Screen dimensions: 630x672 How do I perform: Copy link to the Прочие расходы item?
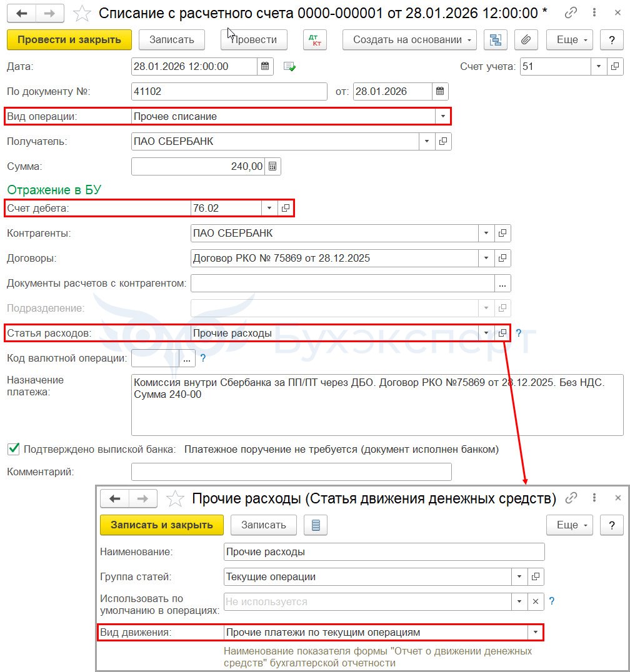pos(571,498)
